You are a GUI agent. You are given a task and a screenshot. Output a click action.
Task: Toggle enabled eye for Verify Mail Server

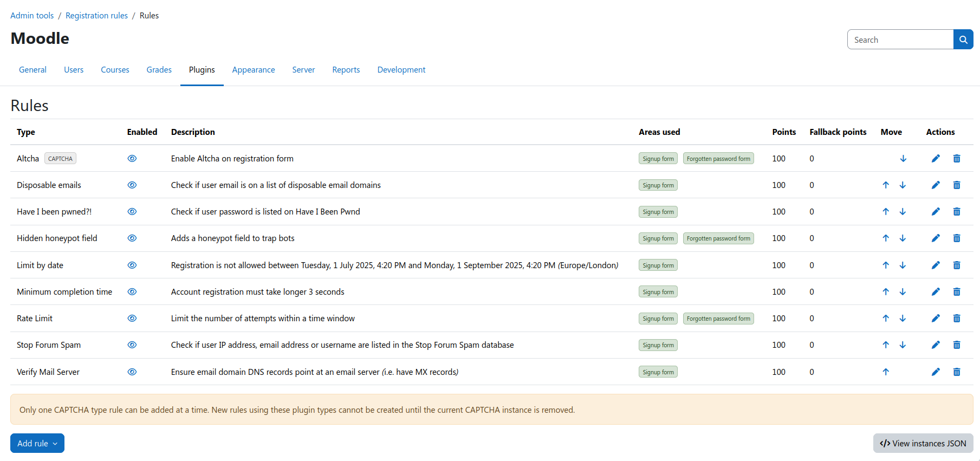(x=132, y=372)
